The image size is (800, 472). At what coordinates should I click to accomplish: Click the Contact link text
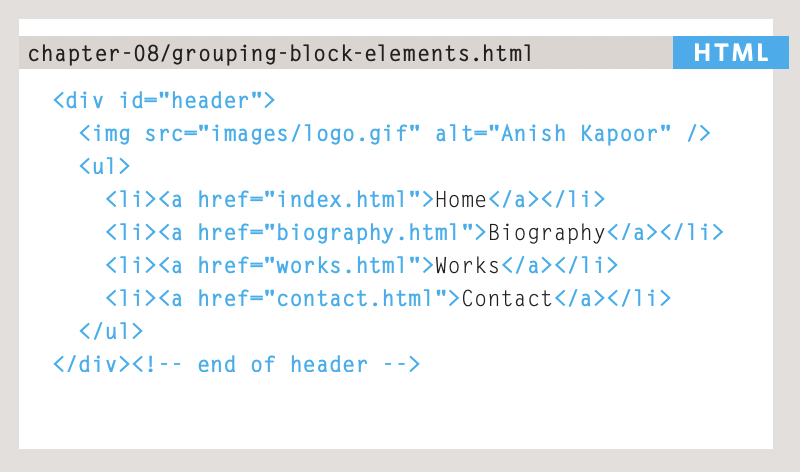pyautogui.click(x=507, y=299)
